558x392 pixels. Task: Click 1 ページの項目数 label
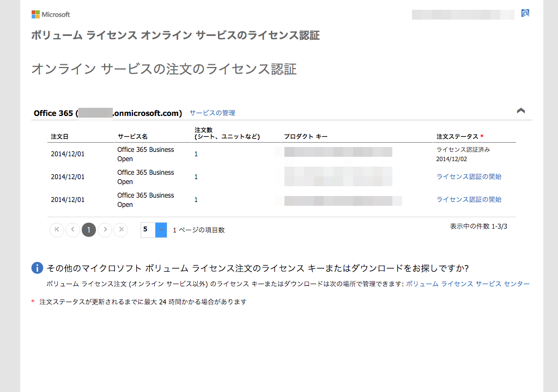[198, 230]
